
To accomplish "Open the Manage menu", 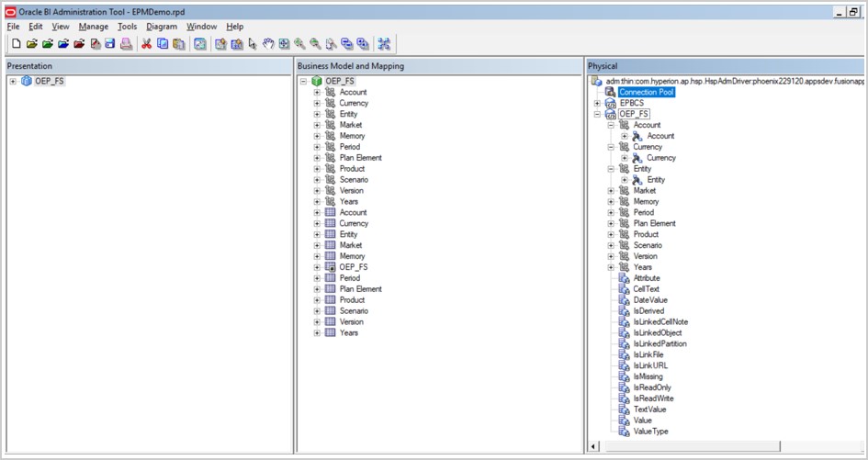I will coord(93,27).
